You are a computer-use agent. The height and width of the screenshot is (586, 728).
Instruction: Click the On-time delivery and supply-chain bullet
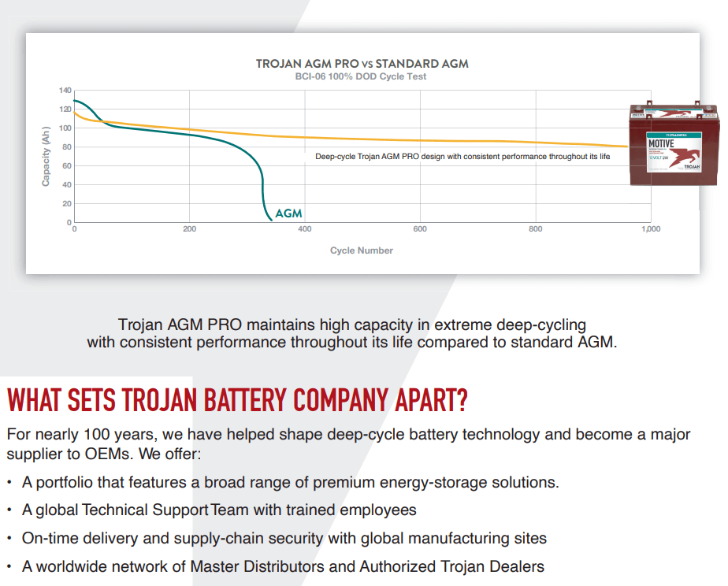tap(284, 539)
